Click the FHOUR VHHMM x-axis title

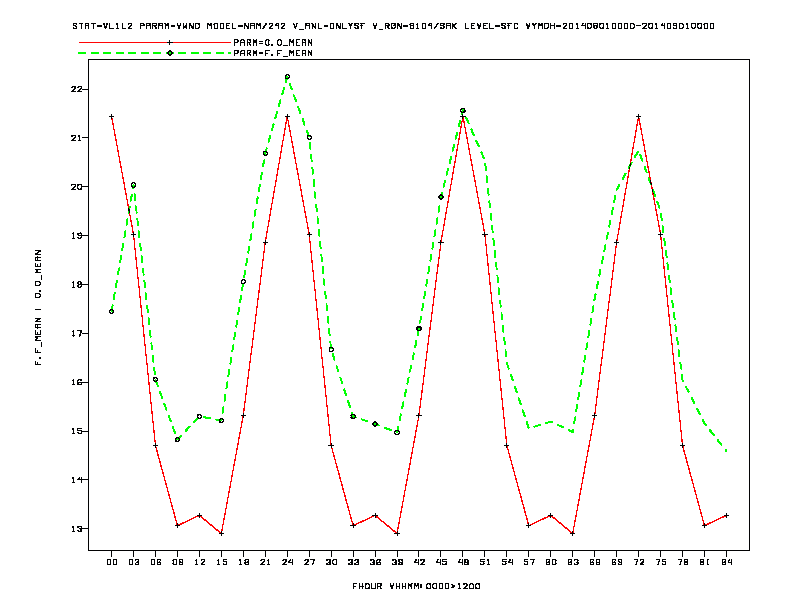pos(416,586)
